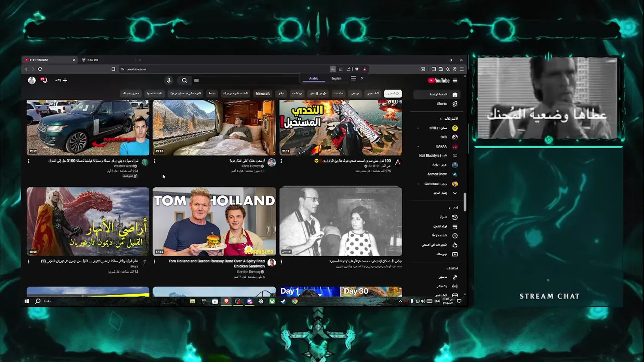Open the red dragon Riverlands video thumbnail

click(88, 221)
